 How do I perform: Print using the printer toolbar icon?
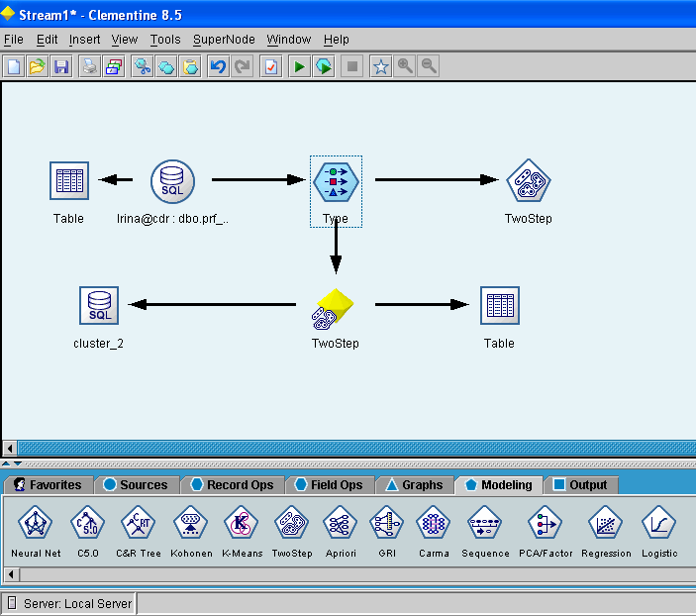coord(90,66)
